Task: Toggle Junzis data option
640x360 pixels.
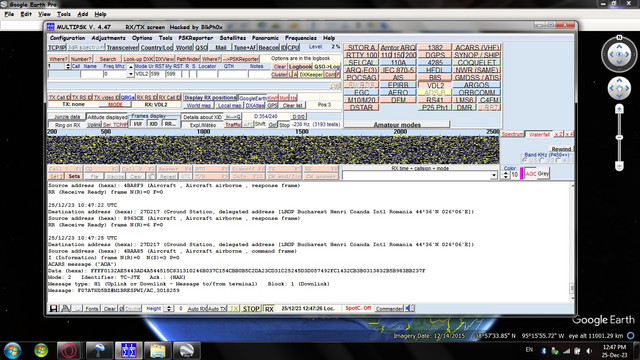Action: click(67, 117)
